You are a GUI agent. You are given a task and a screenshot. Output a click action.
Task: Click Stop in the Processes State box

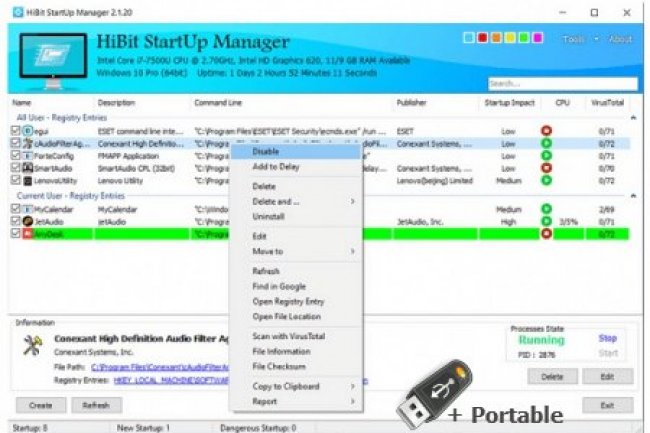pyautogui.click(x=608, y=339)
